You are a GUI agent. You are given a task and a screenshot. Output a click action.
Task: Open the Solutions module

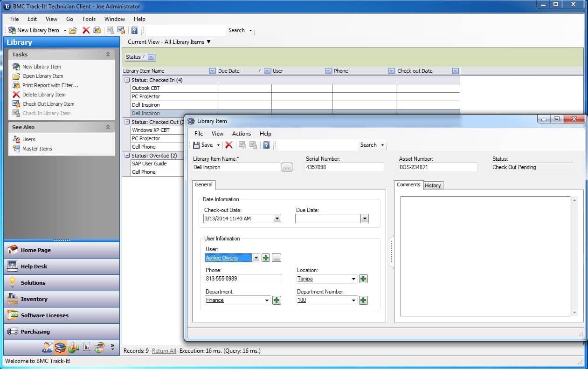coord(62,283)
